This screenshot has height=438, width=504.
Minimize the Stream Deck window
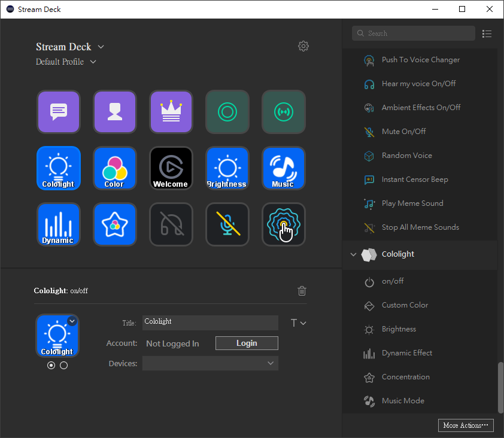[435, 9]
